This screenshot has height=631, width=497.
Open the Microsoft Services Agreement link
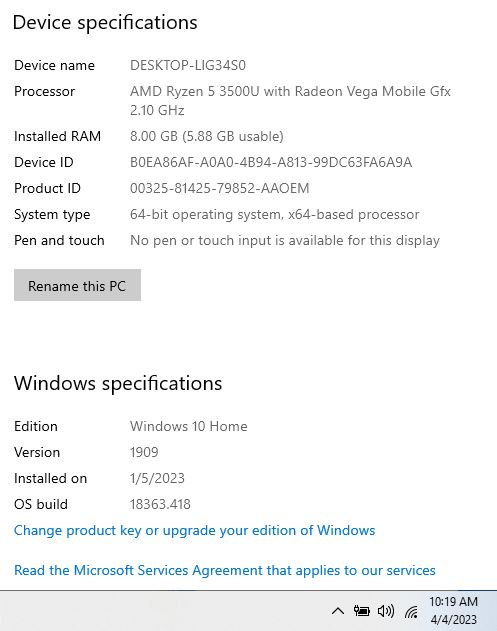(225, 570)
